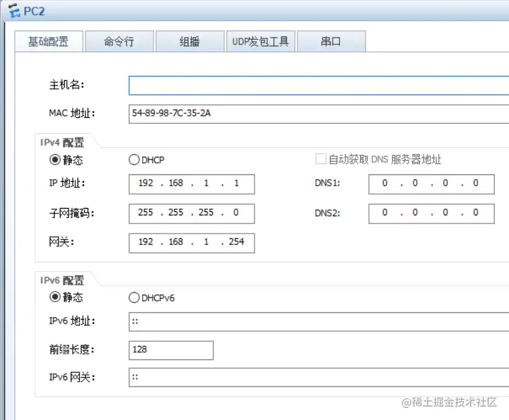Select the DHCP radio button

(x=134, y=160)
